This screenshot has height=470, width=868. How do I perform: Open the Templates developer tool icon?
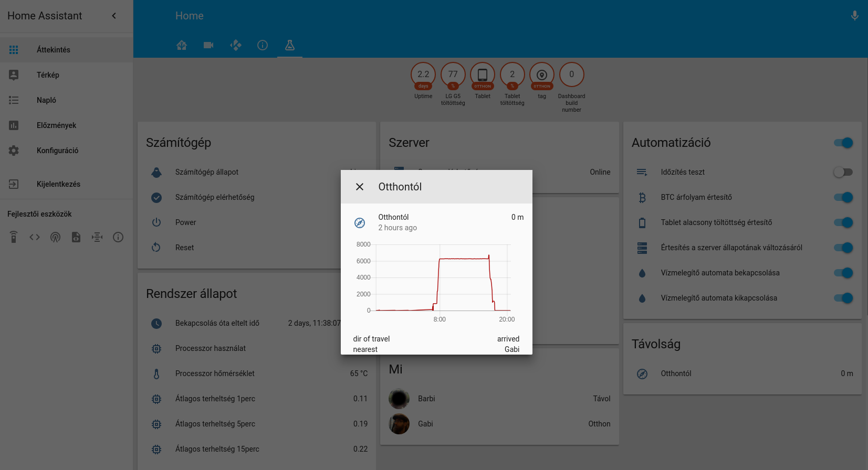(76, 237)
